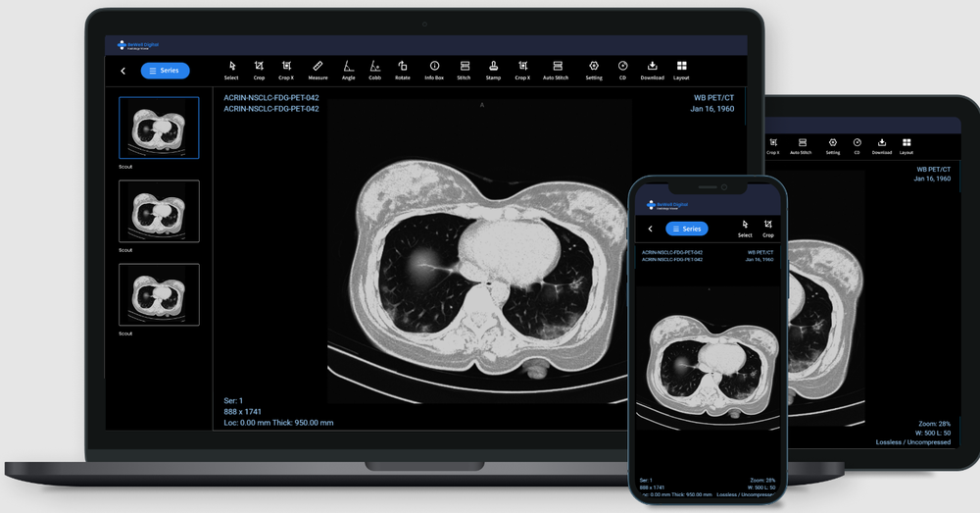Pick the Crop X tool beside Stamp on laptop
This screenshot has width=980, height=513.
(522, 70)
